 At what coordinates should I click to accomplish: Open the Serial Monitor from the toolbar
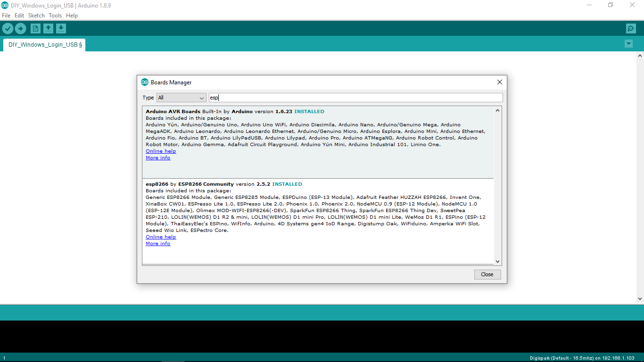[631, 28]
